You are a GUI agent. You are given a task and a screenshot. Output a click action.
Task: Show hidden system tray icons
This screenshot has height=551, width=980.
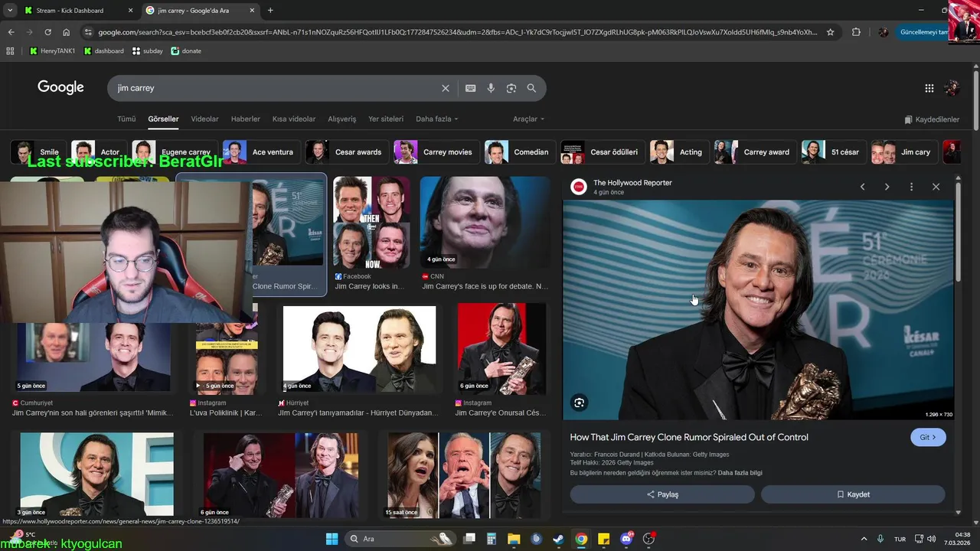click(x=864, y=539)
